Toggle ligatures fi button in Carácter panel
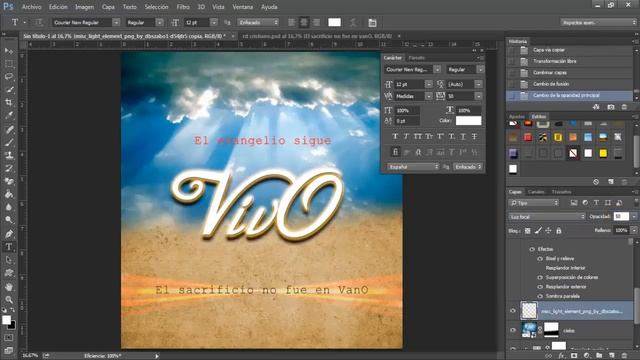The image size is (640, 360). (x=395, y=152)
